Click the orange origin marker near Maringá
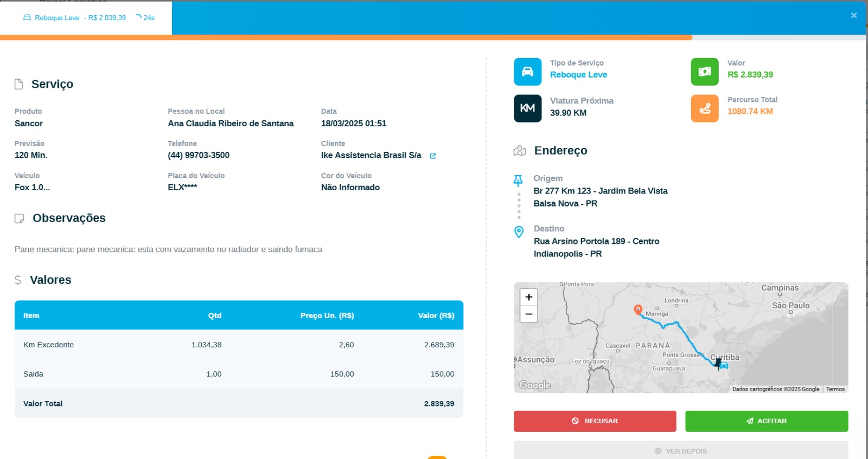868x459 pixels. 638,309
